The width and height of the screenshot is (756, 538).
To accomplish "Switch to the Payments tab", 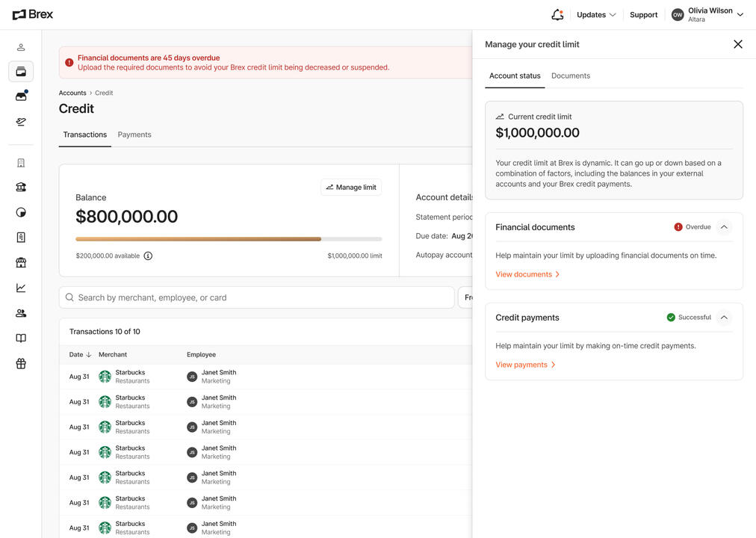I will 134,135.
